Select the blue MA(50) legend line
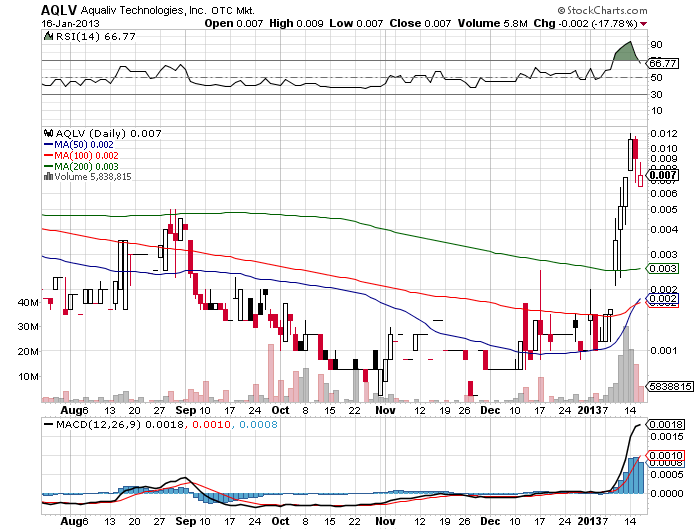 point(48,145)
